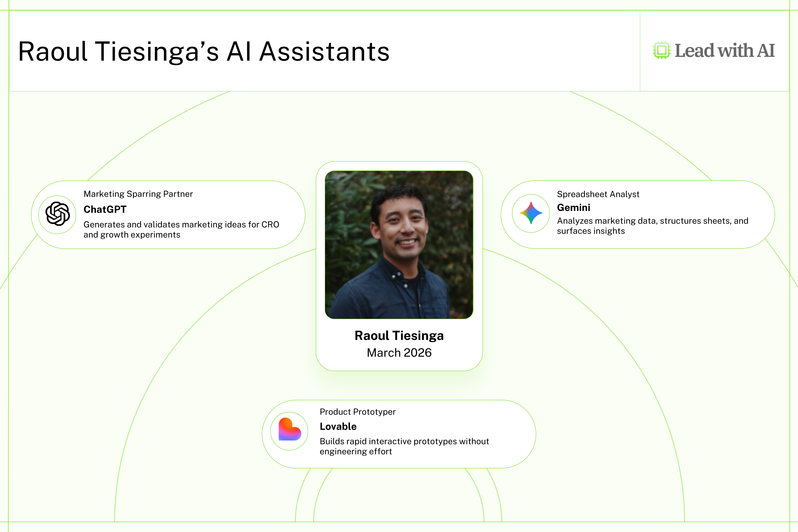
Task: Click the engineering effort line in the Lovable card
Action: 356,452
